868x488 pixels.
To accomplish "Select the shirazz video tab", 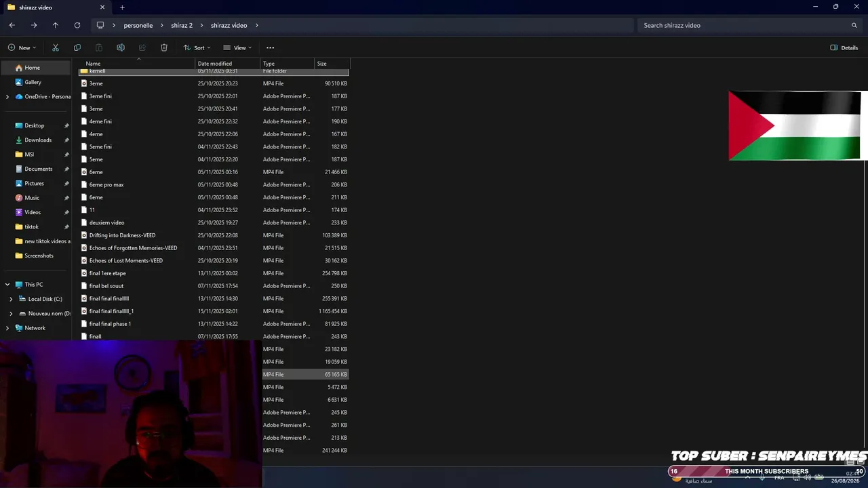I will 57,7.
